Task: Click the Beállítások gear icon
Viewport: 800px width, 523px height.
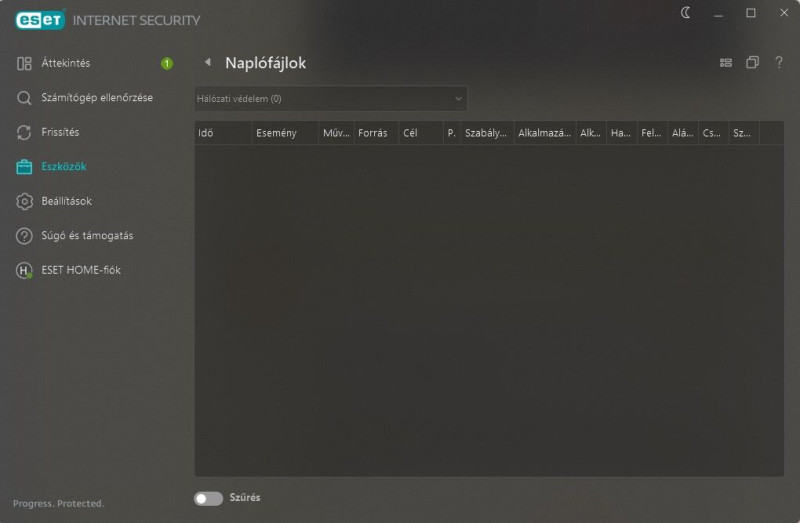Action: click(x=24, y=201)
